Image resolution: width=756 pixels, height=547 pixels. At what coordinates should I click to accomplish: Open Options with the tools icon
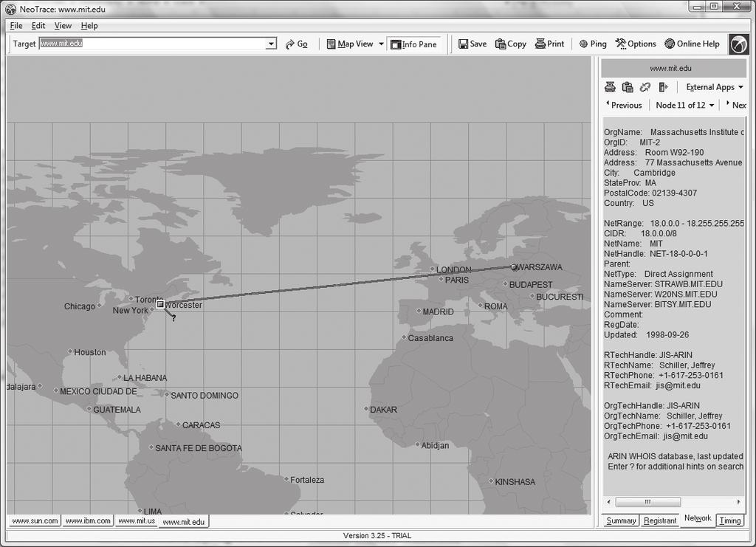tap(620, 44)
